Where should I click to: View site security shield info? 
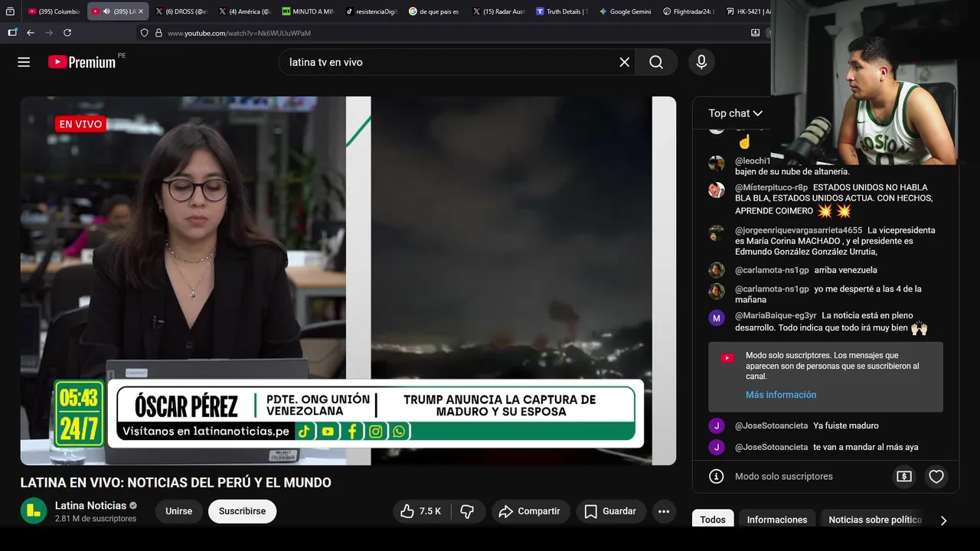click(144, 33)
